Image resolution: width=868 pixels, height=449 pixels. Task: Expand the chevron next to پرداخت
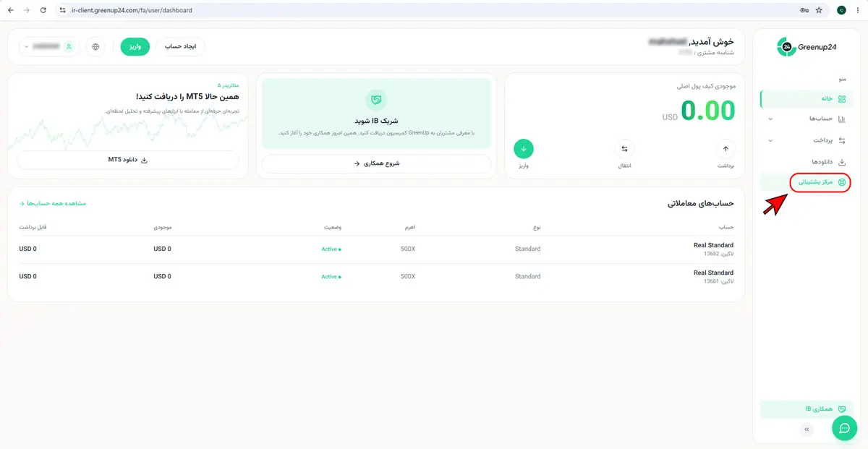[770, 140]
